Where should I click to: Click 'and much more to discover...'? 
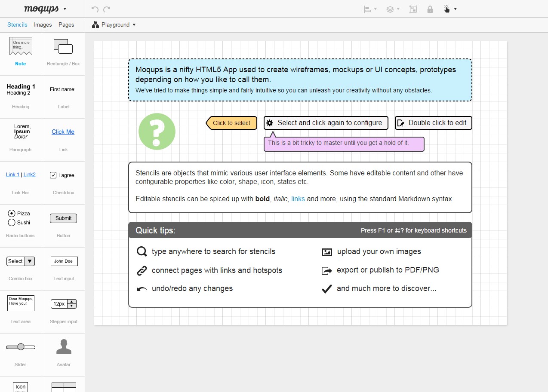pyautogui.click(x=387, y=289)
